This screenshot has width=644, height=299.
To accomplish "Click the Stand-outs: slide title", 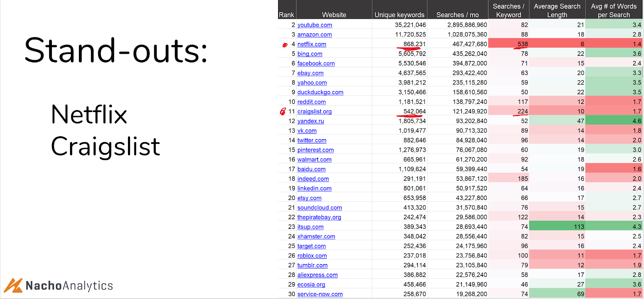I will (116, 51).
